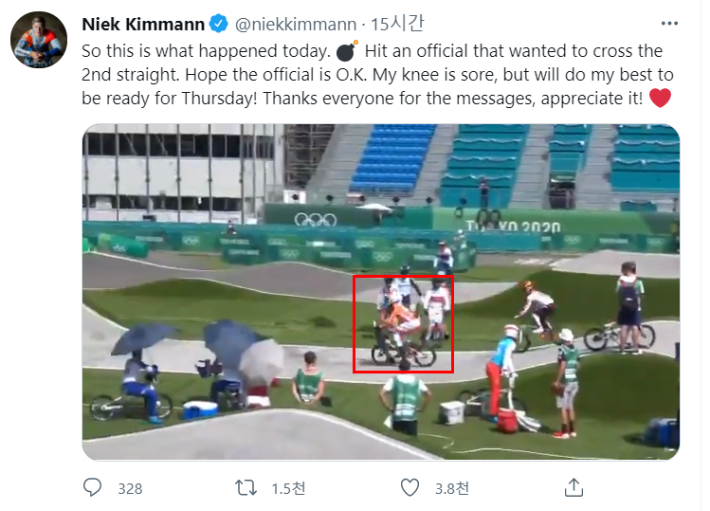Click the blue verified badge
The height and width of the screenshot is (511, 710).
[217, 22]
